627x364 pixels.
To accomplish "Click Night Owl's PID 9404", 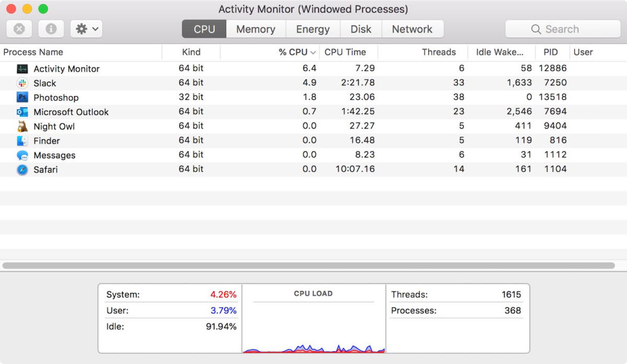I will coord(555,126).
